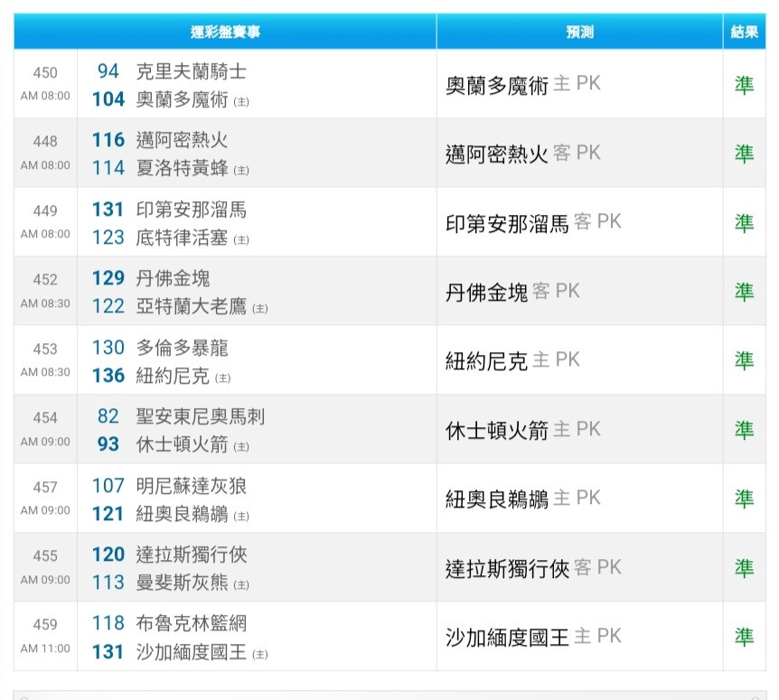Click the prediction 休士頓火箭 主 PK

[x=523, y=430]
